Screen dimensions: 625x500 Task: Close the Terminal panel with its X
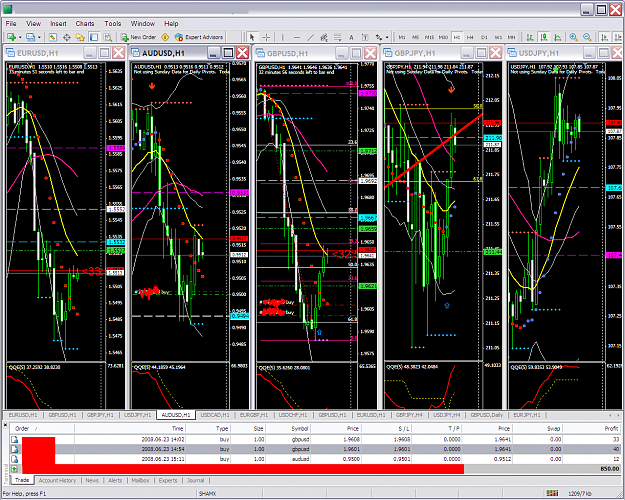[5, 425]
